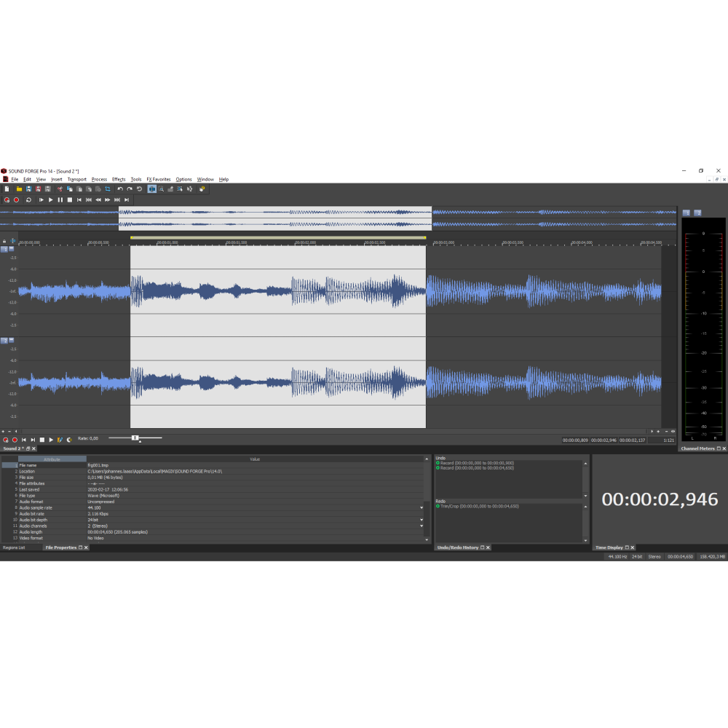Open Audio channels dropdown arrow

coord(421,526)
